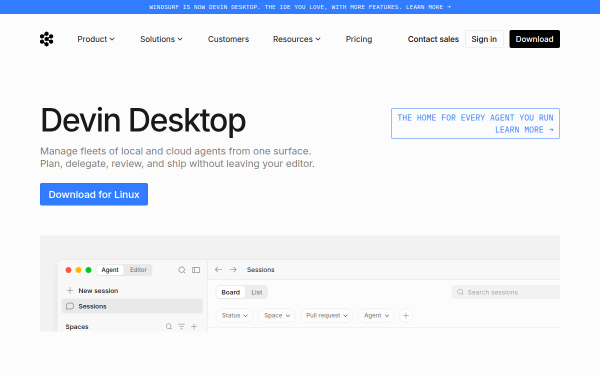The height and width of the screenshot is (375, 600).
Task: Open the Status filter dropdown
Action: [235, 315]
